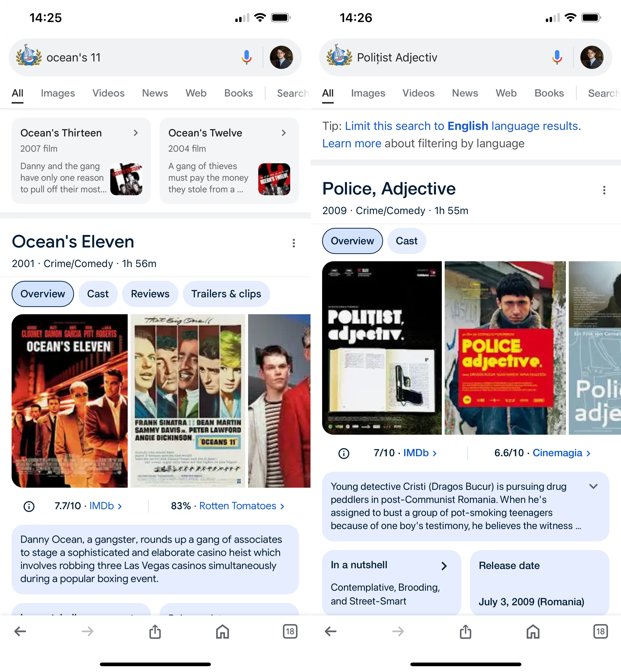This screenshot has width=621, height=672.
Task: Open black Polițist adjectiv poster thumbnail
Action: [x=382, y=348]
